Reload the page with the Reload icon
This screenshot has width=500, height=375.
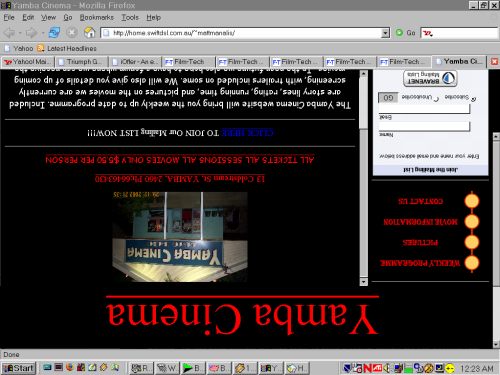click(x=54, y=33)
